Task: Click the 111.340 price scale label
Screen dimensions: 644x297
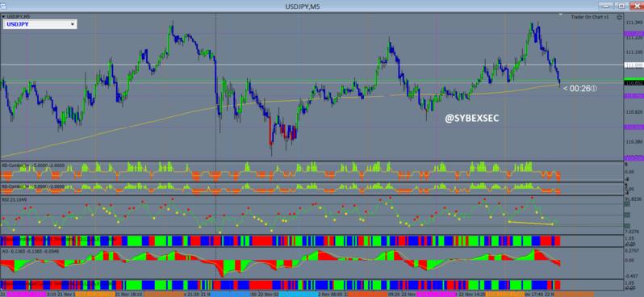Action: tap(634, 23)
